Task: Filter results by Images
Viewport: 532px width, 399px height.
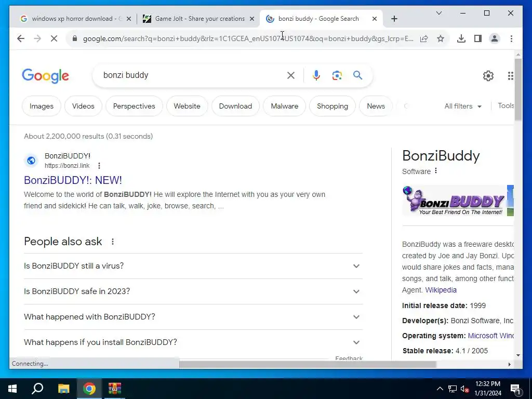Action: (42, 106)
